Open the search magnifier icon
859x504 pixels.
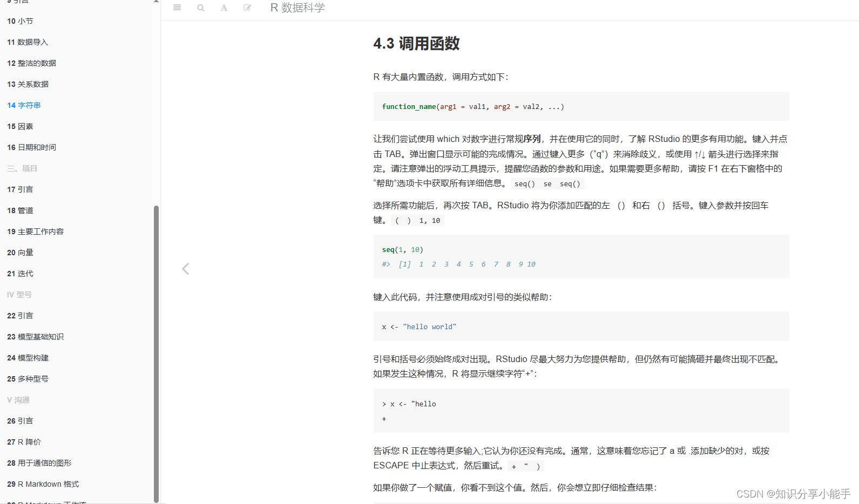point(201,8)
